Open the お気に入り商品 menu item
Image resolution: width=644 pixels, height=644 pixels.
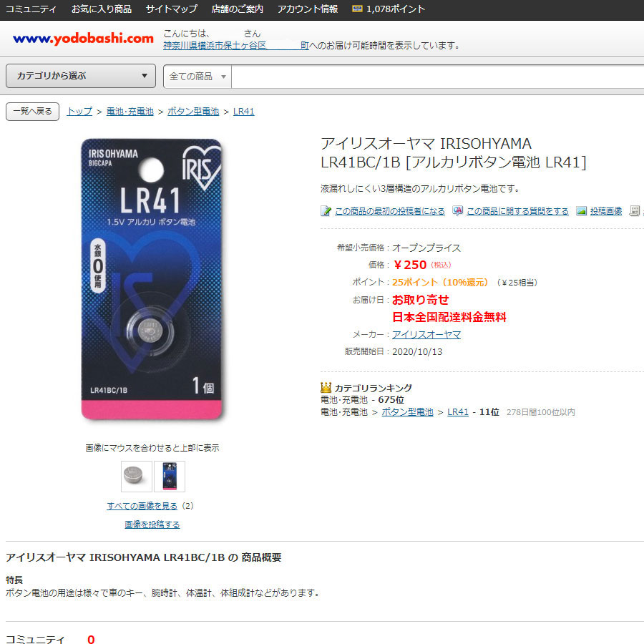(102, 9)
